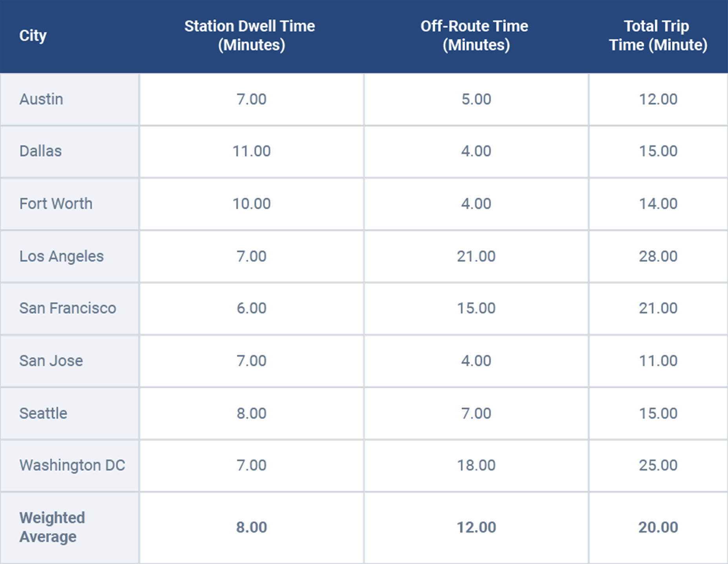Click the Fort Worth row label
The height and width of the screenshot is (564, 728).
tap(56, 203)
